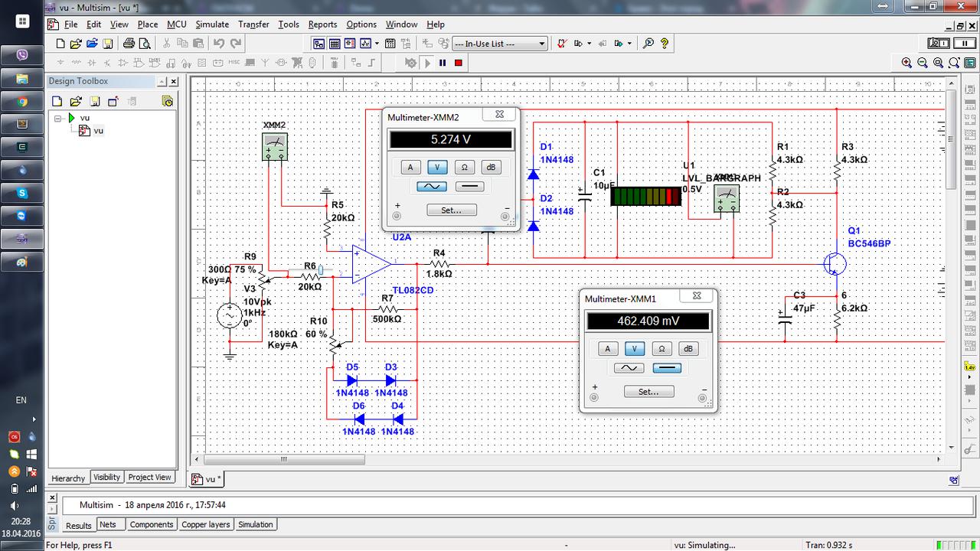Viewport: 980px width, 551px height.
Task: Select voltage mode V on Multimeter-XMM2
Action: (x=437, y=167)
